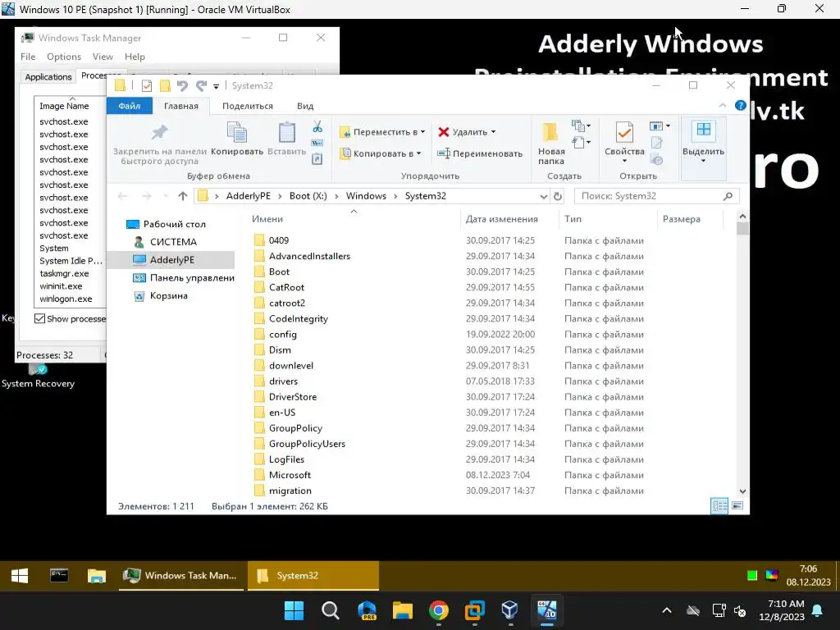The height and width of the screenshot is (630, 840).
Task: Switch to large icons view in status bar
Action: 737,505
